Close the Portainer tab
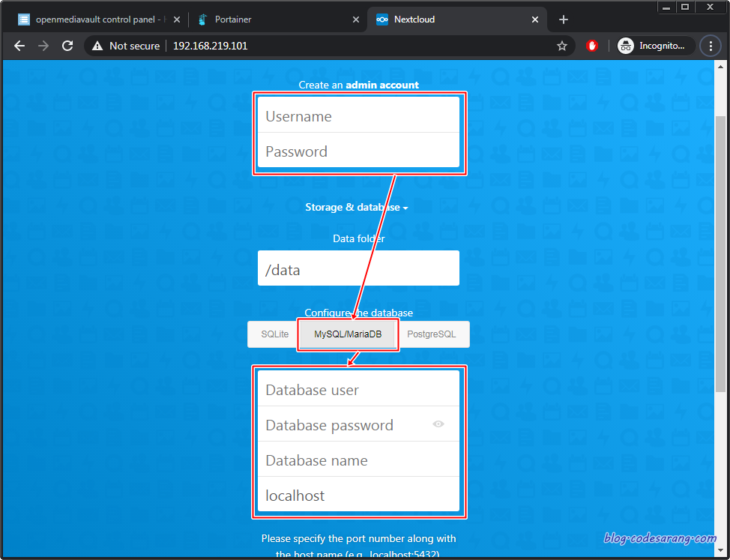The image size is (730, 560). coord(356,19)
